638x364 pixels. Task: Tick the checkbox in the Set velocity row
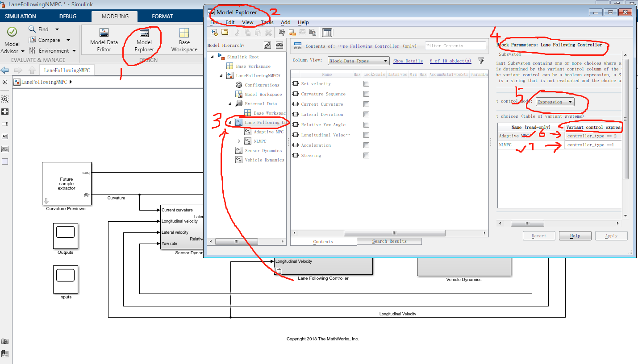point(366,84)
